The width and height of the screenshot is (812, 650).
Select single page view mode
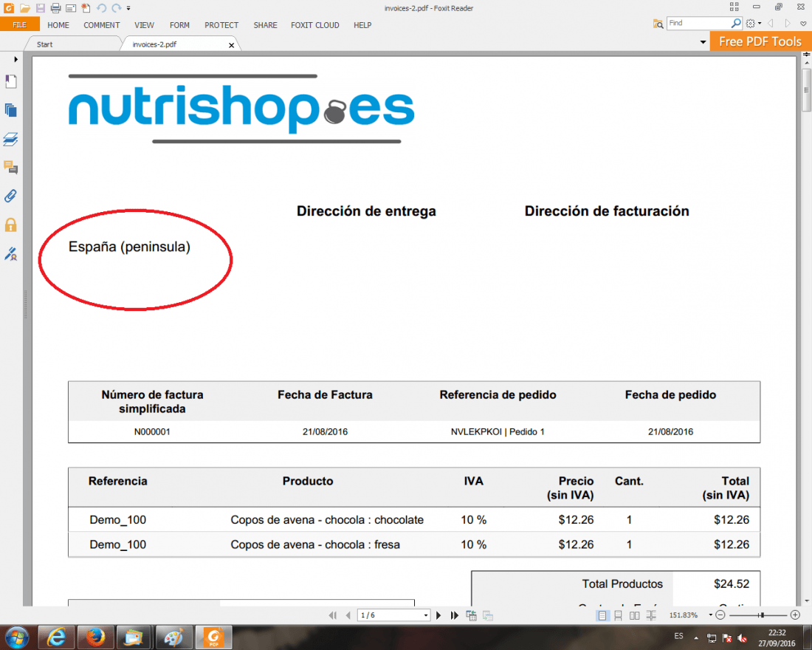tap(602, 615)
